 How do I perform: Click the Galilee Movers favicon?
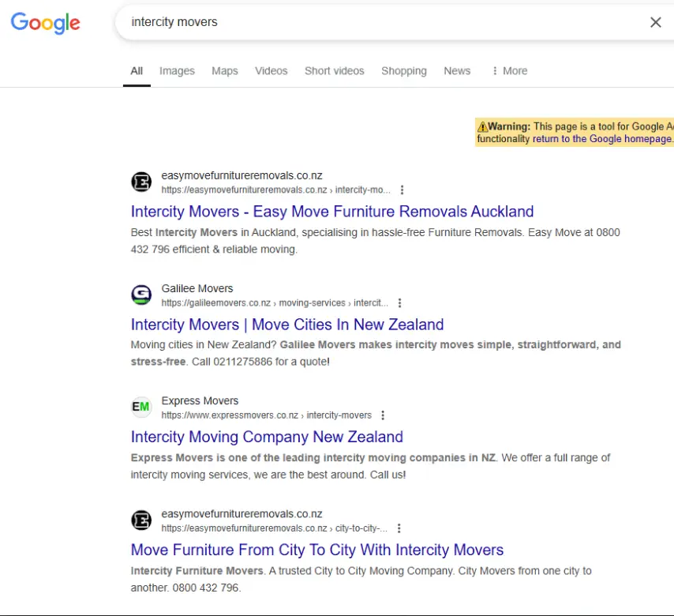[x=141, y=295]
